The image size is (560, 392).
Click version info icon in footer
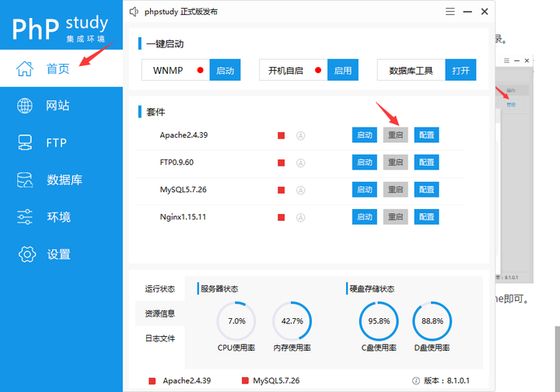(415, 381)
